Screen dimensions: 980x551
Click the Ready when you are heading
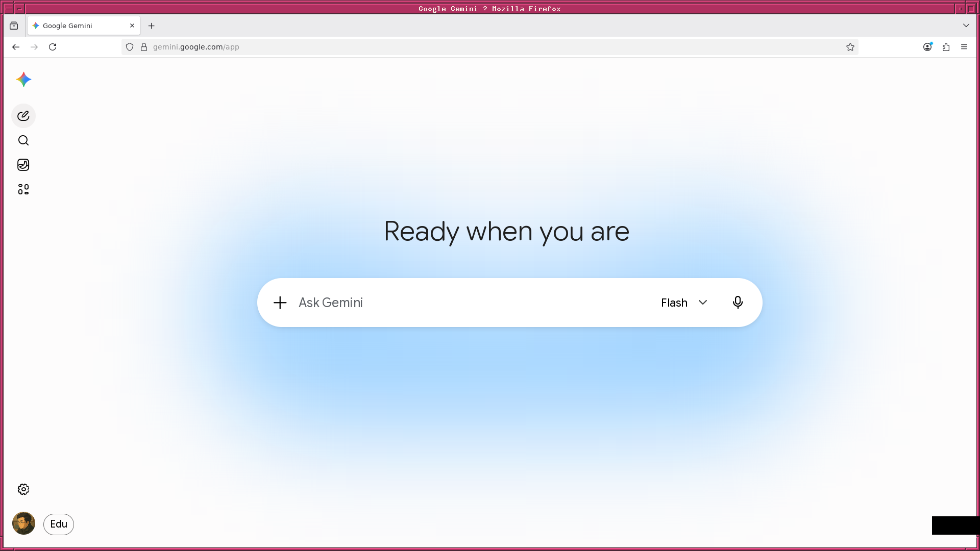(506, 231)
